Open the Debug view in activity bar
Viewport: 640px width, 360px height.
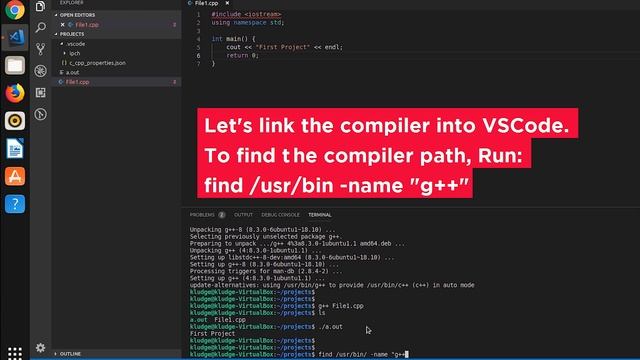40,71
